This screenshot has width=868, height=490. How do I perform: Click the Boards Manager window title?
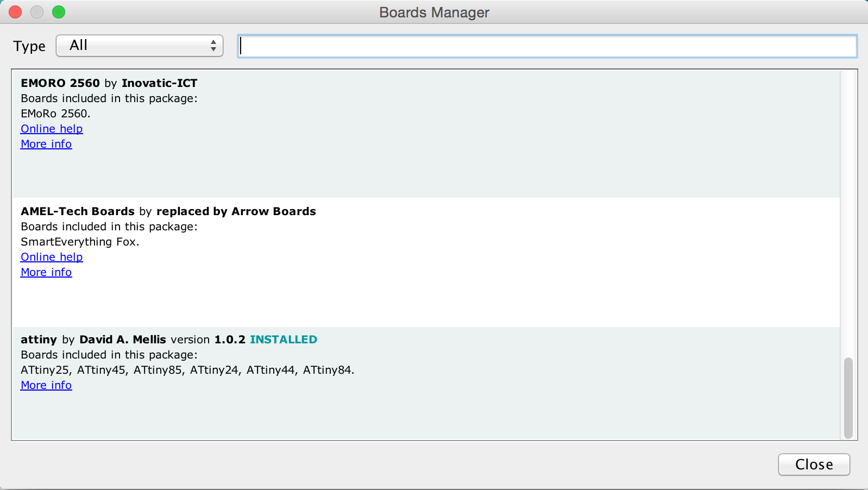434,12
